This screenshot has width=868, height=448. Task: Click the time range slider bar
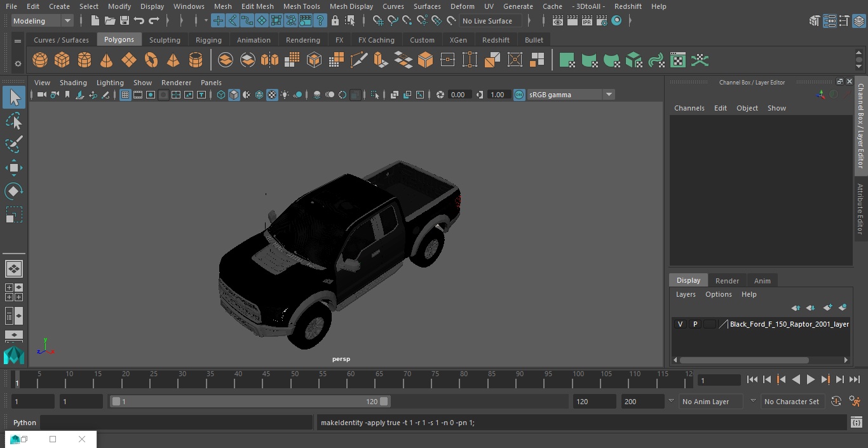click(250, 402)
